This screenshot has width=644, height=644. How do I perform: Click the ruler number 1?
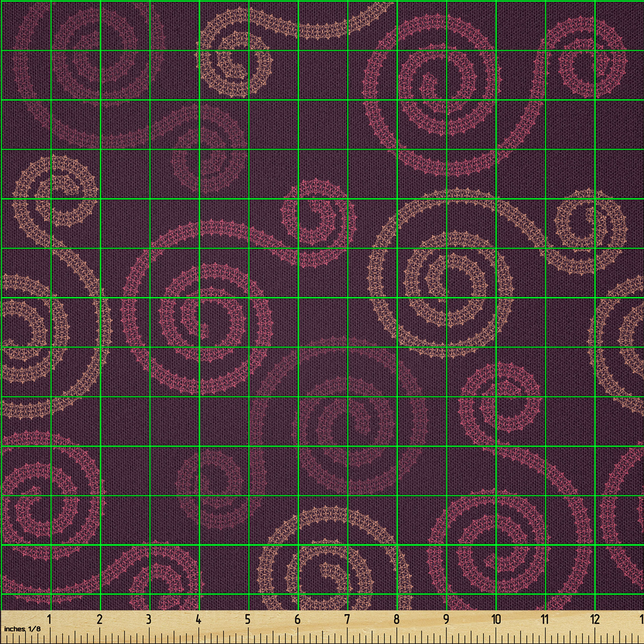pos(49,619)
